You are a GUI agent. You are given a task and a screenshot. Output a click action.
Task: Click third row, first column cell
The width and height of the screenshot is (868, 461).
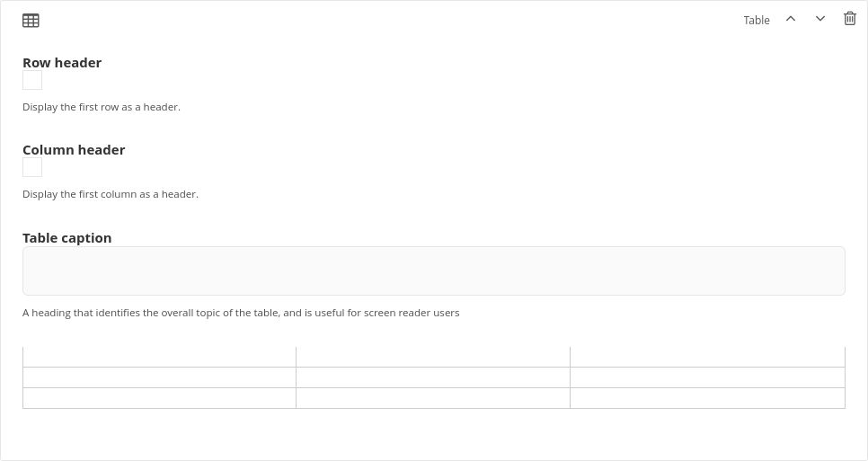coord(159,398)
